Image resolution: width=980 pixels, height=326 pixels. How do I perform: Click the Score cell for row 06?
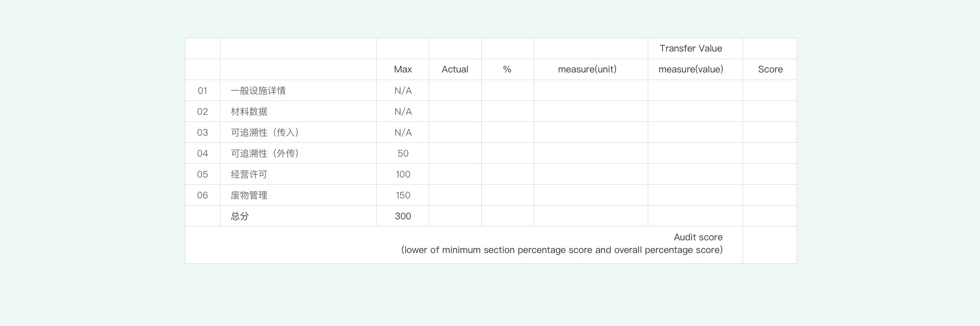[x=770, y=195]
